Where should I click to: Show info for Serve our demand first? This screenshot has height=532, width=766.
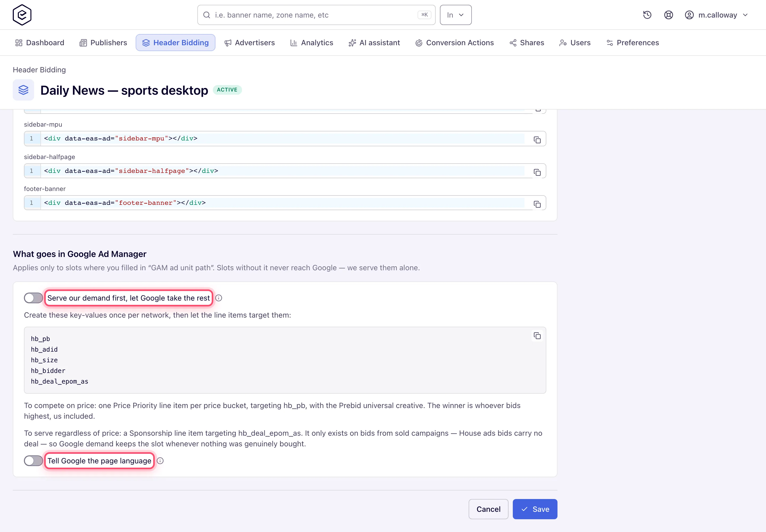point(219,298)
